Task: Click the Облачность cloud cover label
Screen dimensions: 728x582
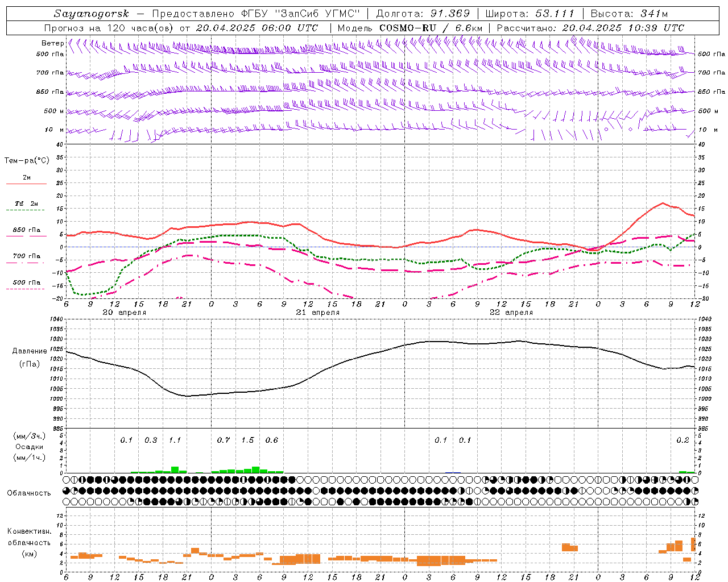Action: [29, 493]
